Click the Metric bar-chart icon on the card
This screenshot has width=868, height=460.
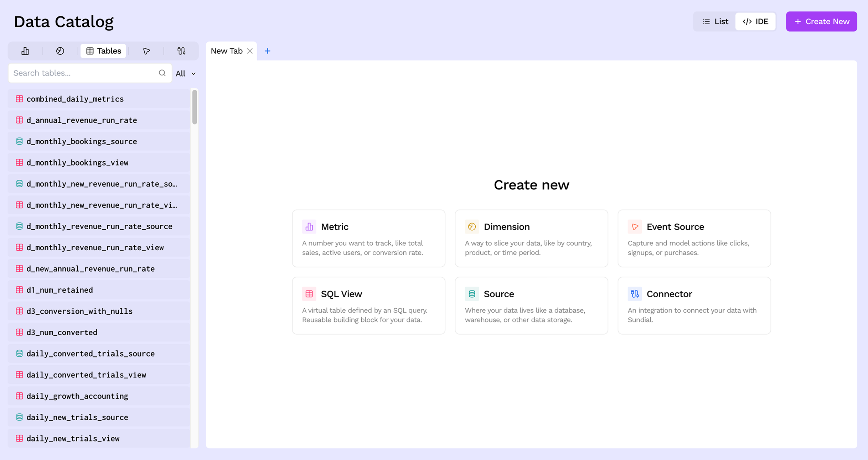click(309, 226)
